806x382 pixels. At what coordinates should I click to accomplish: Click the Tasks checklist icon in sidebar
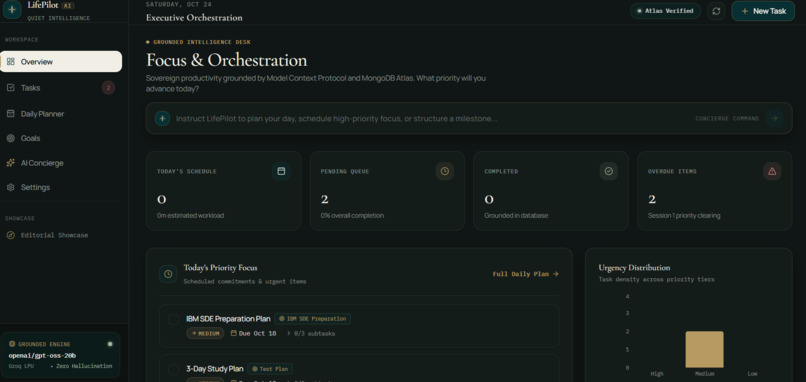11,88
